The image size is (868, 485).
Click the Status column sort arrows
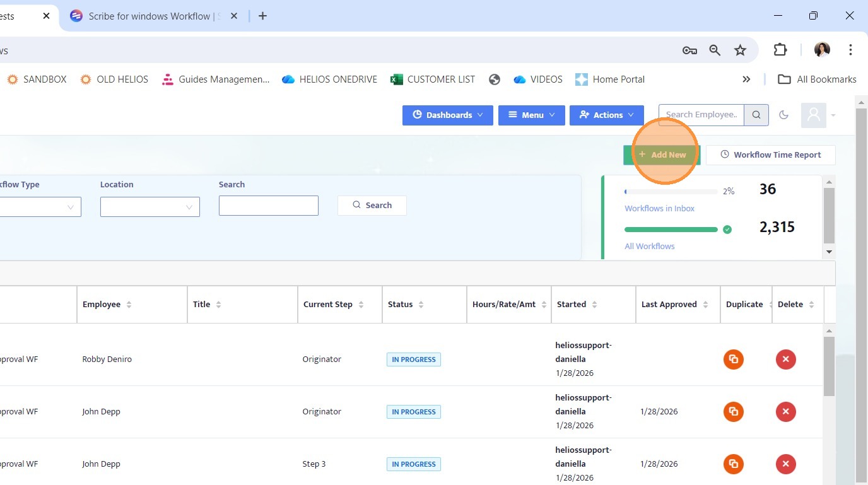(421, 305)
